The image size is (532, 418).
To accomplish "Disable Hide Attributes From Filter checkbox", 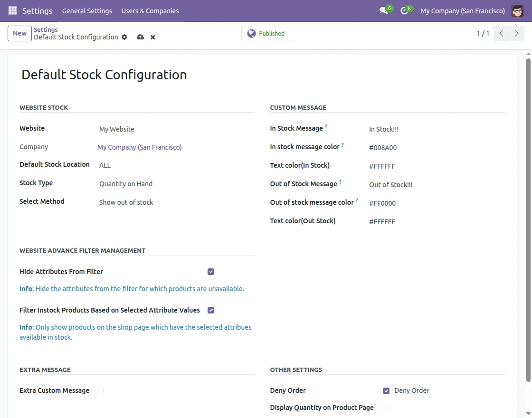I will click(x=211, y=272).
